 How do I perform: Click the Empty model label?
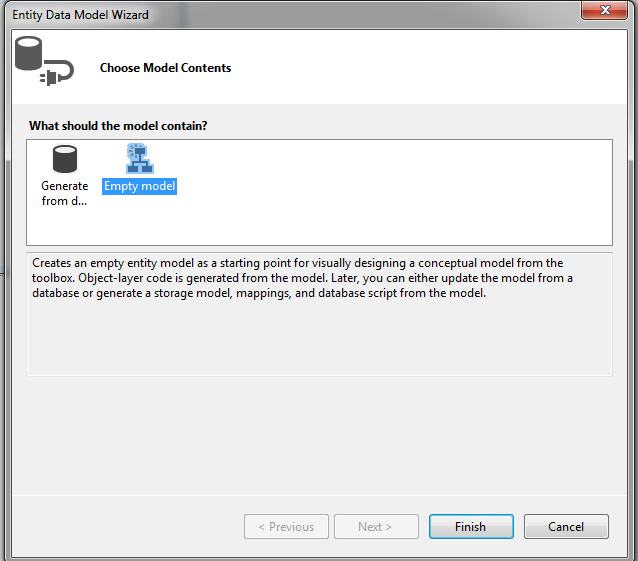pyautogui.click(x=139, y=186)
